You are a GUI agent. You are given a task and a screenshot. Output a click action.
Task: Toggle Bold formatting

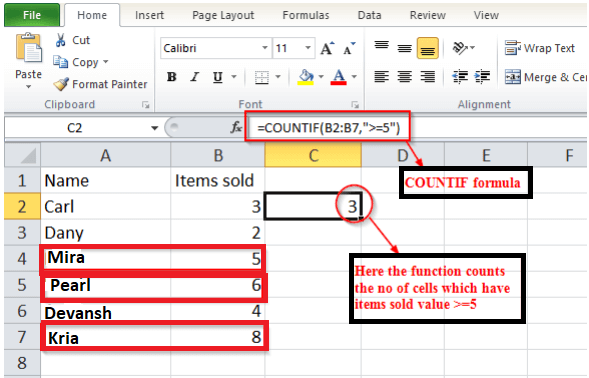(172, 77)
